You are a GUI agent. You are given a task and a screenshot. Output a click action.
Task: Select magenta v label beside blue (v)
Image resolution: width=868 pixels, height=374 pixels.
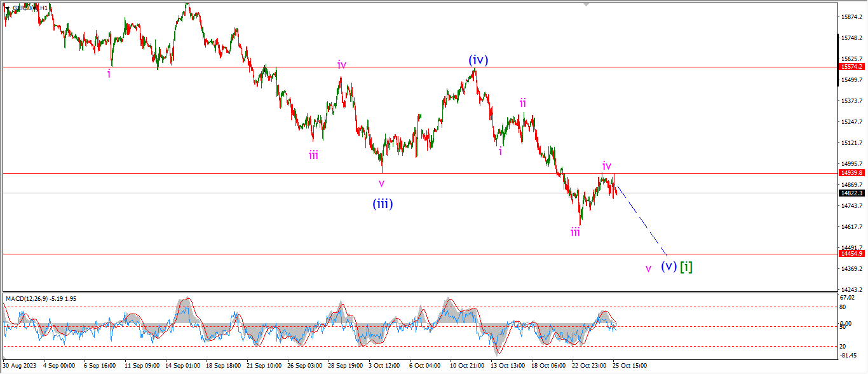click(648, 268)
